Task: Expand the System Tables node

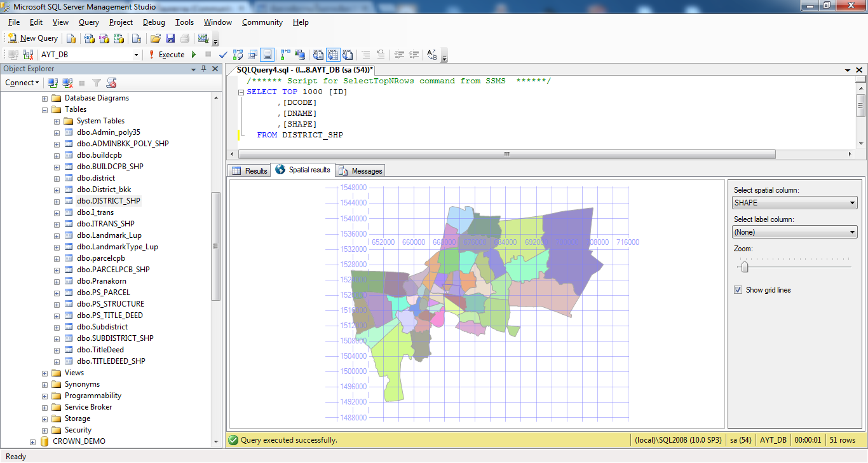Action: [57, 121]
